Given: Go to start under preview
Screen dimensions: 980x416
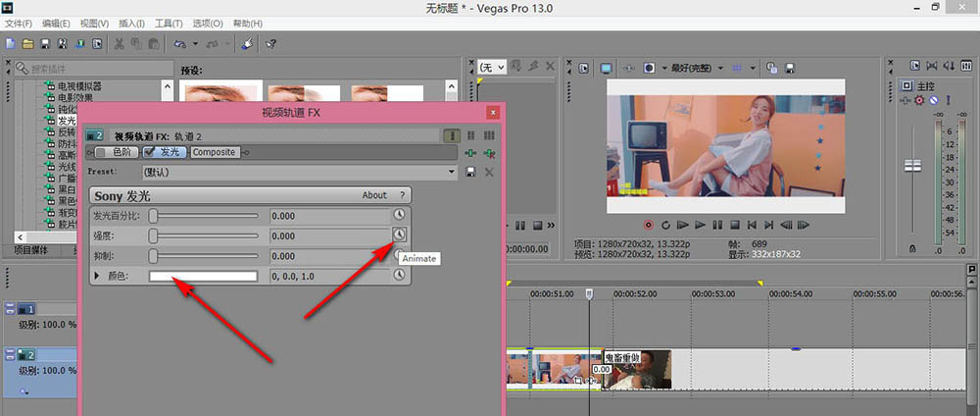Looking at the screenshot, I should pyautogui.click(x=753, y=225).
